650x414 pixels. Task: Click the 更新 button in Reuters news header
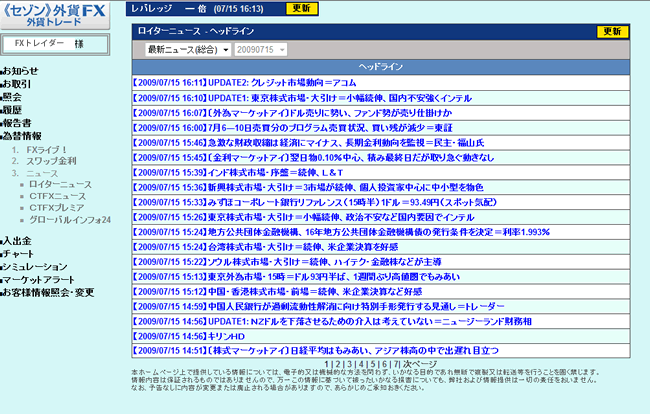pyautogui.click(x=612, y=31)
